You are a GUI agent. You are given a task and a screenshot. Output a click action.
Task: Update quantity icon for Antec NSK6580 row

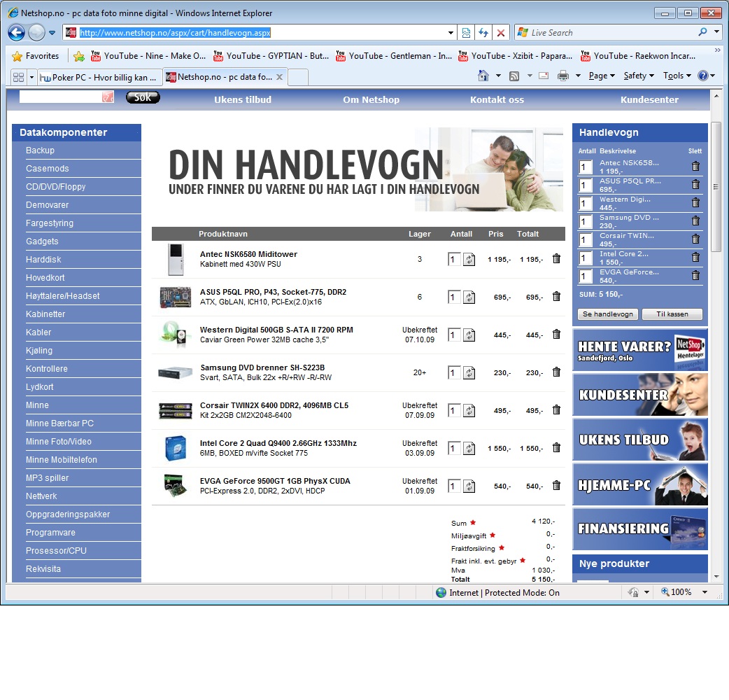(x=469, y=260)
